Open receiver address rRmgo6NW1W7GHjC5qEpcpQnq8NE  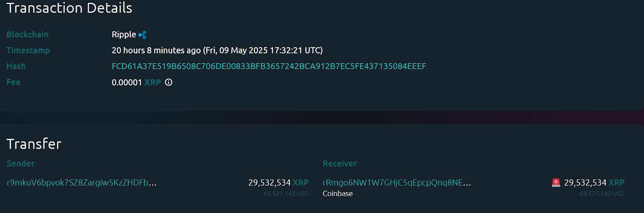click(x=397, y=183)
